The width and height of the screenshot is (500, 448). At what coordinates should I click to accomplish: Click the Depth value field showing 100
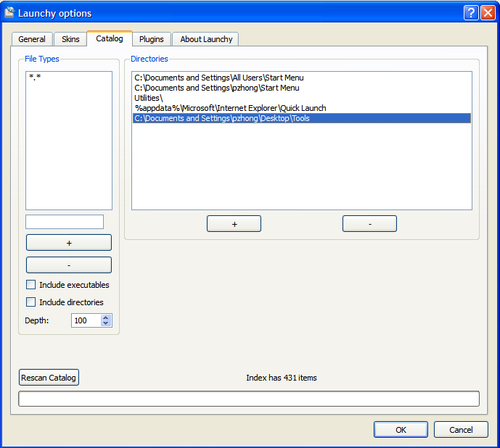coord(86,320)
